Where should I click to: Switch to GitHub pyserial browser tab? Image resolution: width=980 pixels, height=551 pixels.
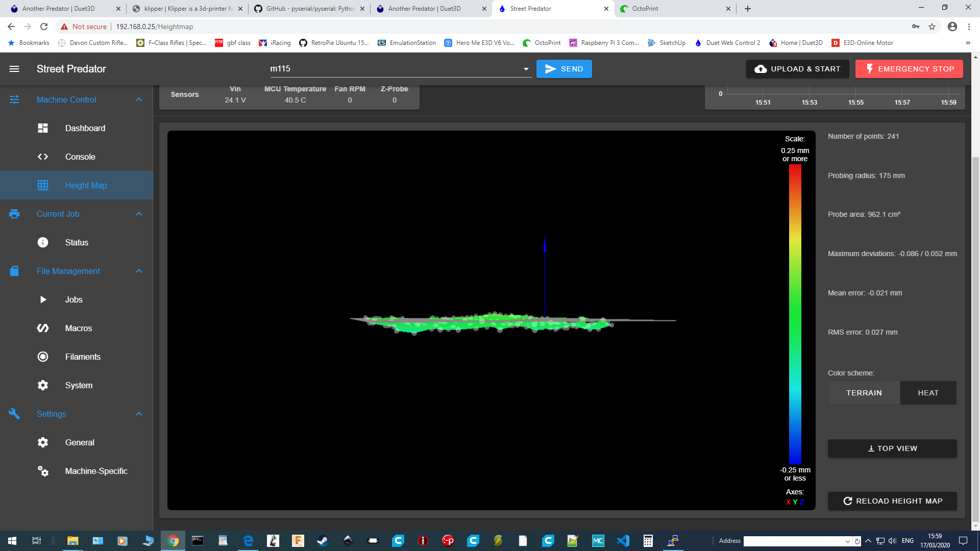click(x=309, y=9)
